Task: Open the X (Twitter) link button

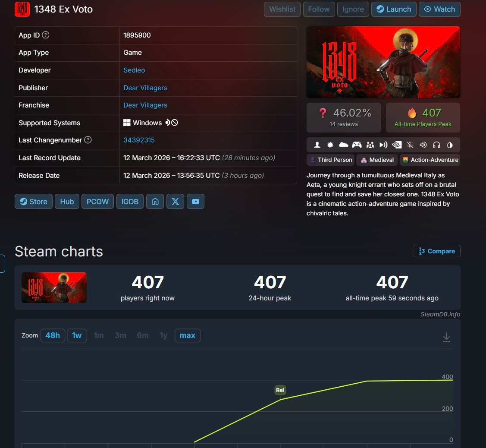Action: (175, 202)
